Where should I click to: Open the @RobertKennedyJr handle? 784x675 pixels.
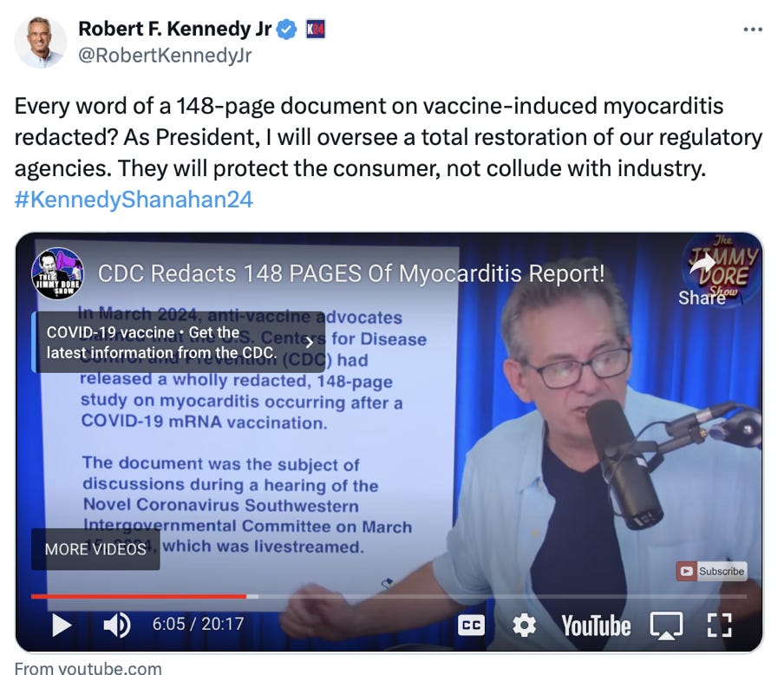click(x=165, y=56)
